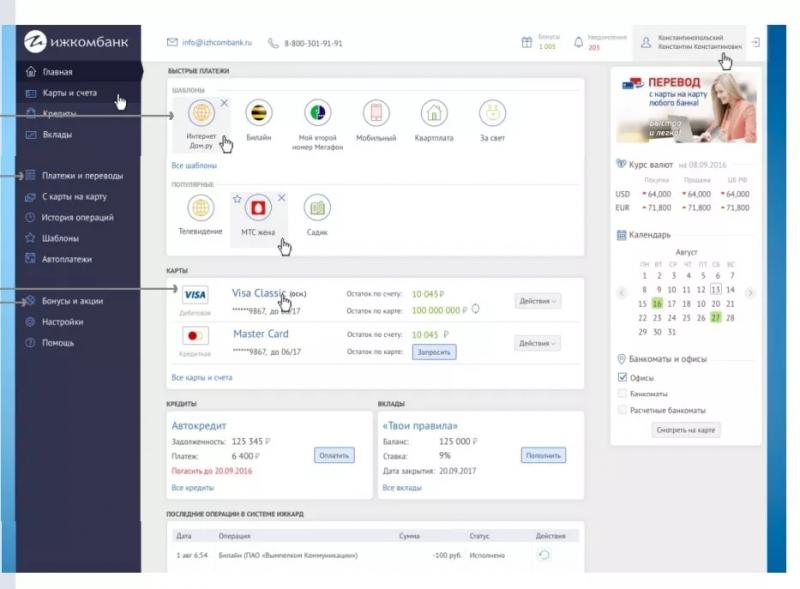Click the Мобильный payment template icon
Image resolution: width=800 pixels, height=589 pixels.
376,112
